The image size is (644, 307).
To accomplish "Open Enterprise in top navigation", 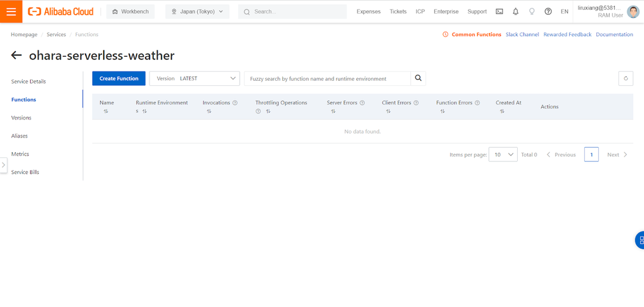I will click(x=446, y=12).
